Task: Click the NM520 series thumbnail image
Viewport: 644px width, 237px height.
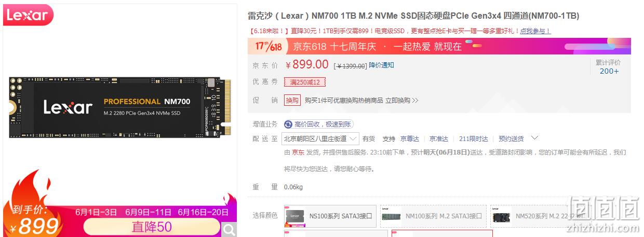Action: point(501,216)
